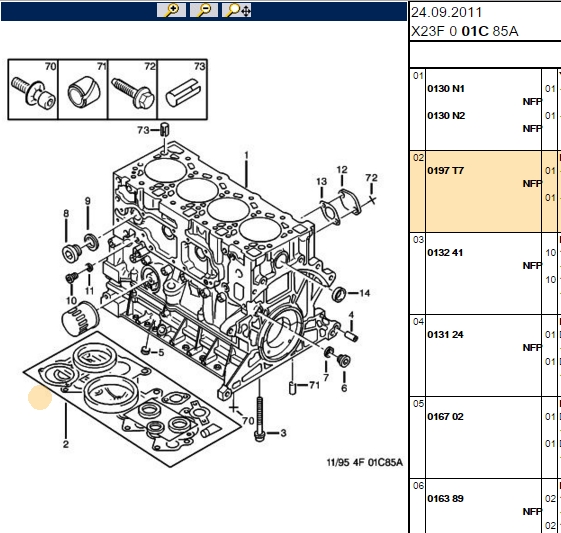
Task: Click row index 05 in parts table
Action: [418, 404]
